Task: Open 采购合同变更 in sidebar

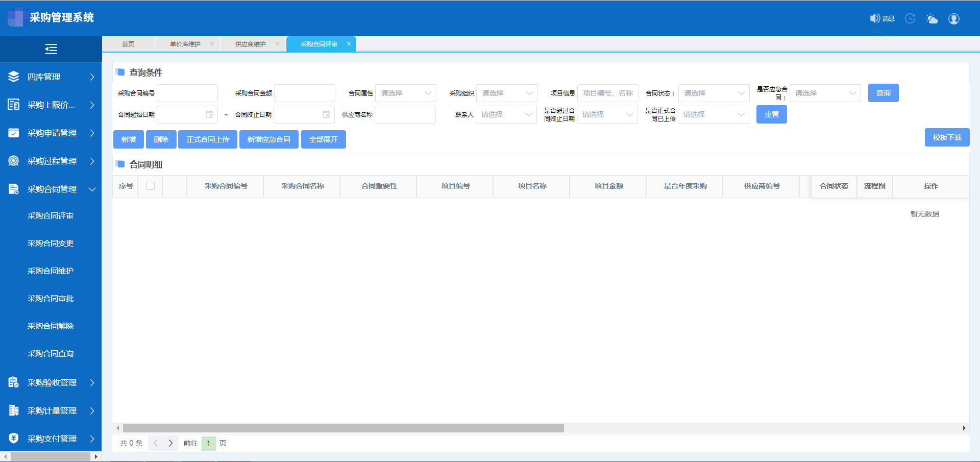Action: pos(51,243)
